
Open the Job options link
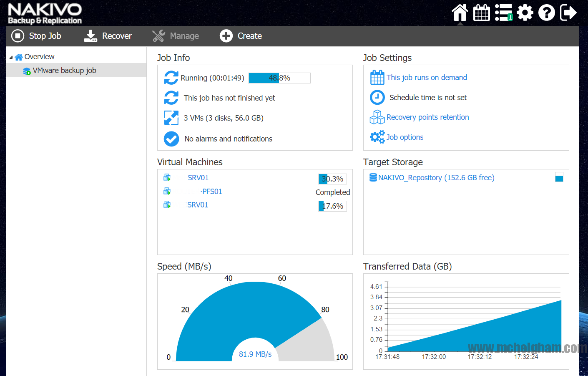pos(405,137)
